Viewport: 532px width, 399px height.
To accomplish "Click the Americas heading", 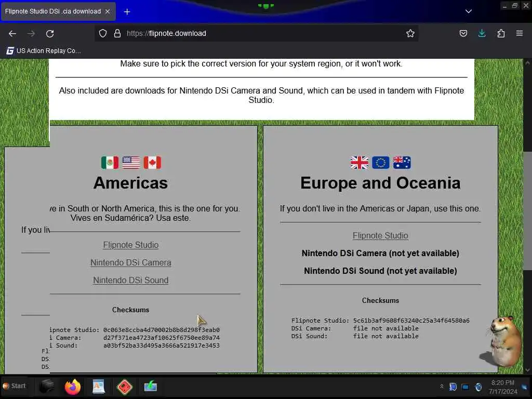I will point(130,182).
